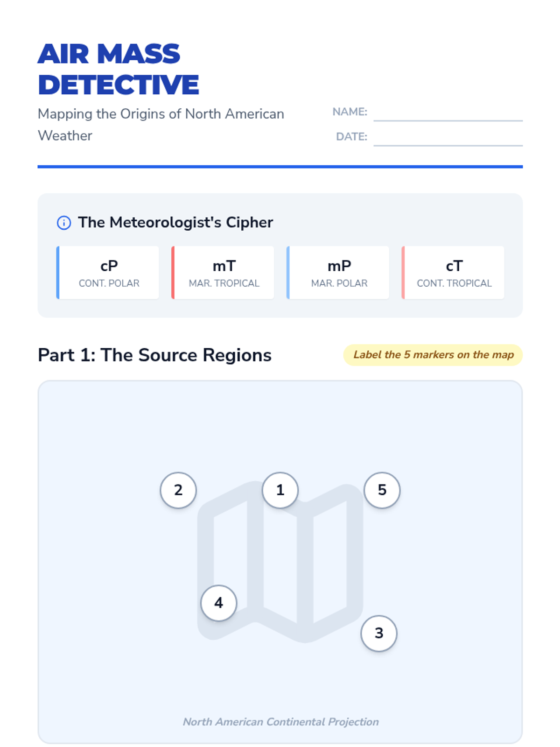Viewport: 560px width, 747px height.
Task: Click the yellow 'Label the 5 markers' badge
Action: coord(433,355)
